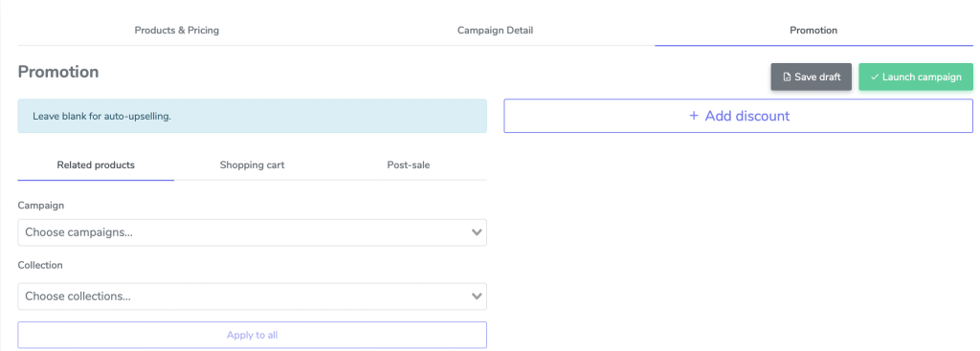Switch to the Products & Pricing tab

pos(177,30)
